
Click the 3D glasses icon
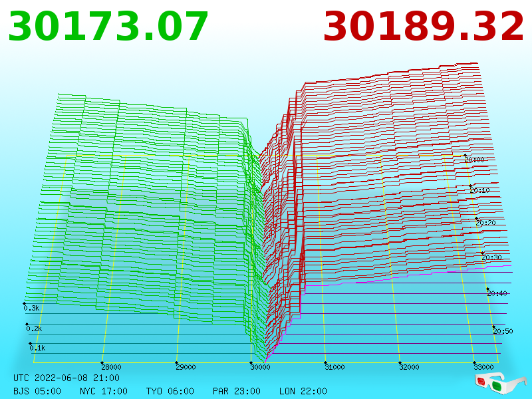(x=500, y=384)
